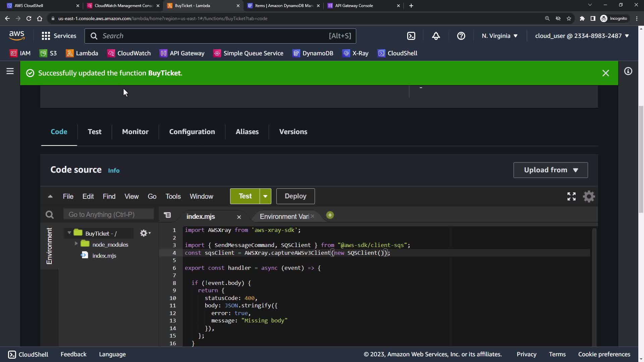Image resolution: width=644 pixels, height=362 pixels.
Task: Toggle the left side navigation hamburger menu
Action: 10,71
